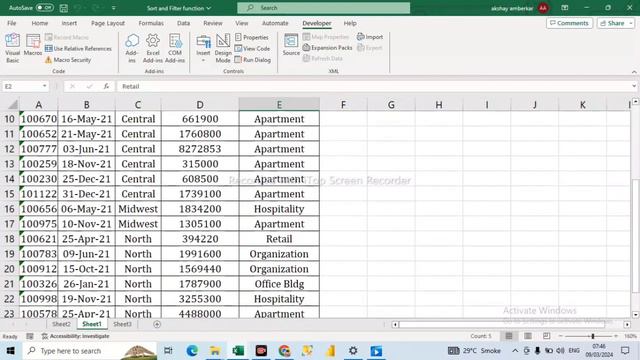Open Settings gear from taskbar
Image resolution: width=640 pixels, height=360 pixels.
click(x=353, y=351)
